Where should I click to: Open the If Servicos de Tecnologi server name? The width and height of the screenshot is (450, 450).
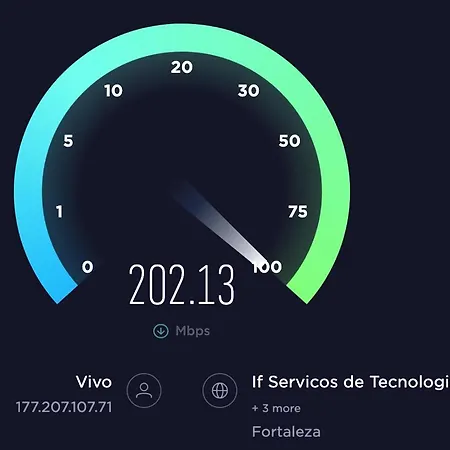point(351,382)
